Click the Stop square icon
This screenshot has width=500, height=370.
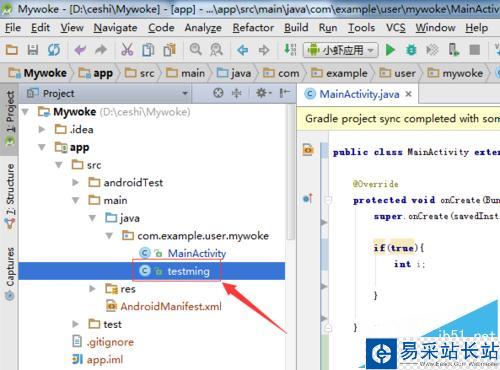(x=475, y=50)
